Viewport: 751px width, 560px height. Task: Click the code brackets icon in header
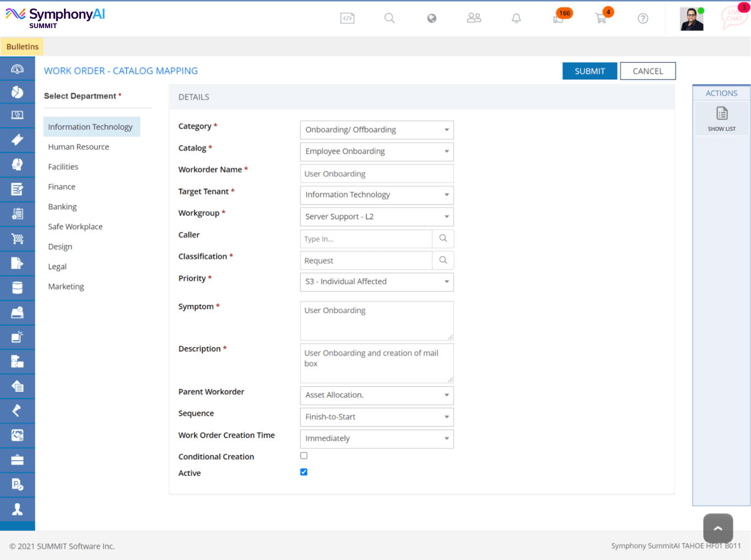click(x=347, y=18)
